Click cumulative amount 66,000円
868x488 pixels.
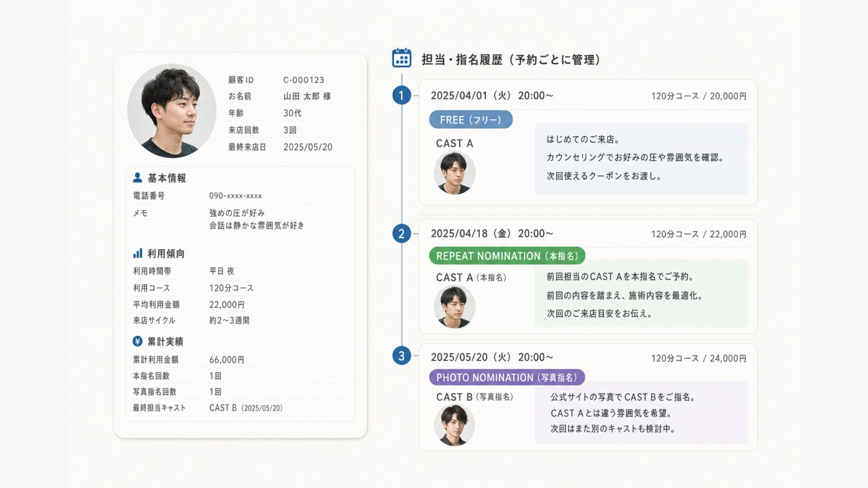[x=227, y=360]
